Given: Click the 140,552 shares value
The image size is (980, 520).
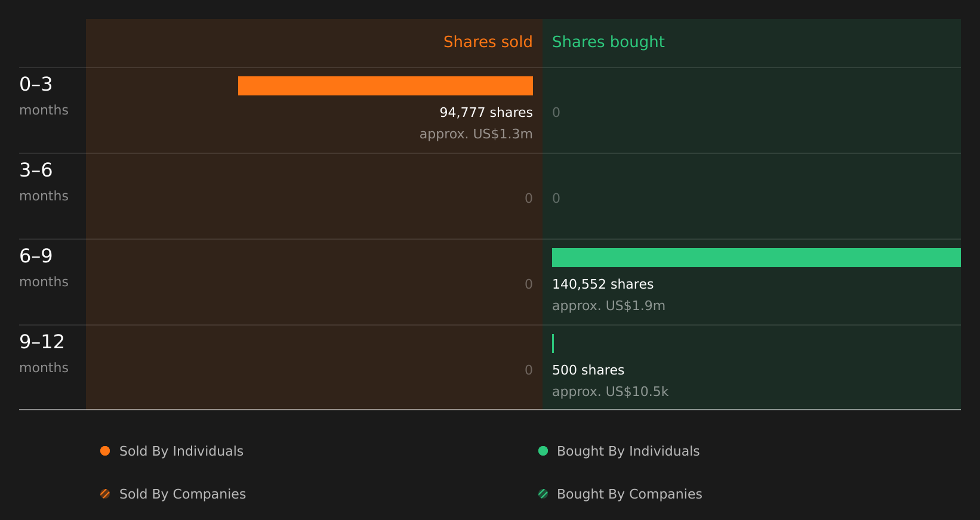Looking at the screenshot, I should click(603, 284).
